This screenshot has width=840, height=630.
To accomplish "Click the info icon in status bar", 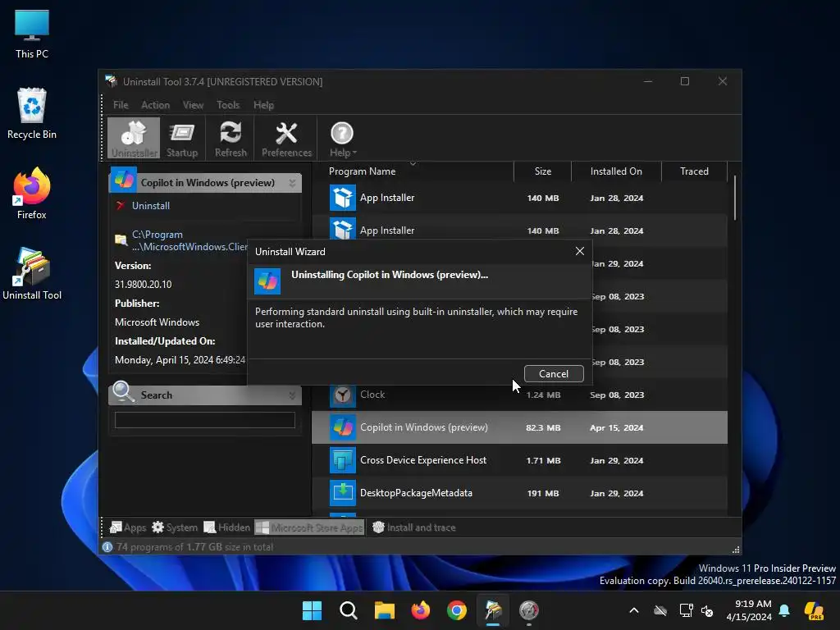I will click(107, 547).
